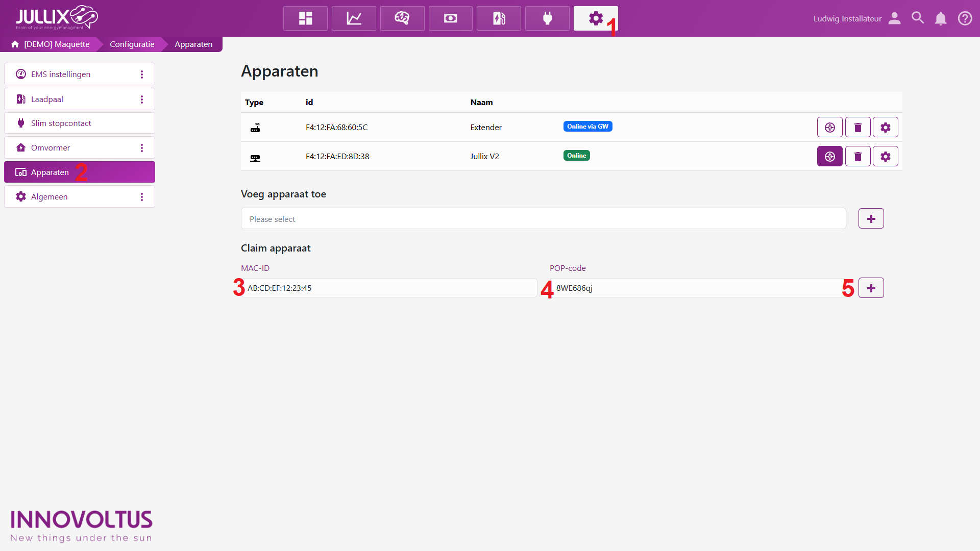Open the plug smart socket icon
This screenshot has width=980, height=551.
[x=547, y=18]
